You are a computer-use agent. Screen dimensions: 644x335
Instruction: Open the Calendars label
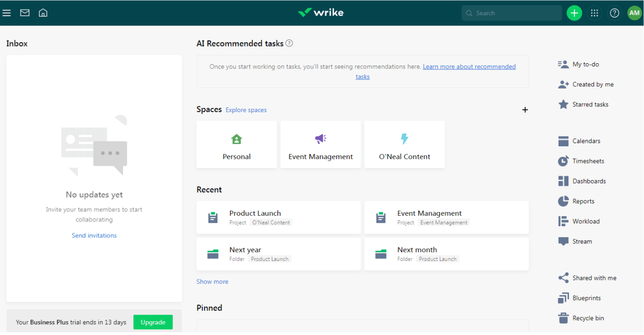[587, 141]
